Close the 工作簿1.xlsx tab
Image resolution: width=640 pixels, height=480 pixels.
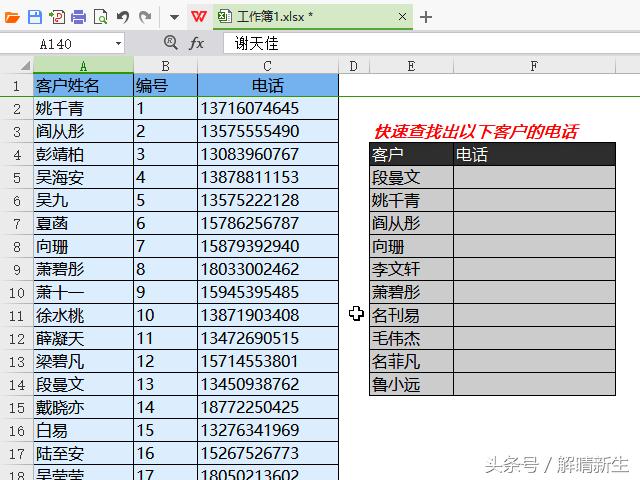402,17
